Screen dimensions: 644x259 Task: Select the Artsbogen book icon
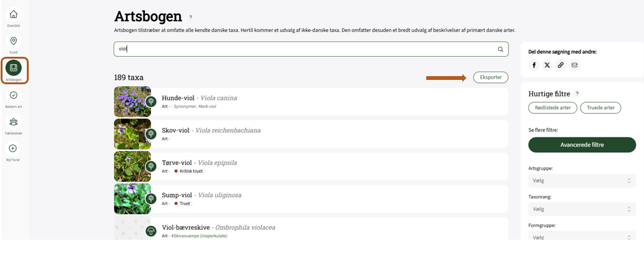click(x=13, y=68)
